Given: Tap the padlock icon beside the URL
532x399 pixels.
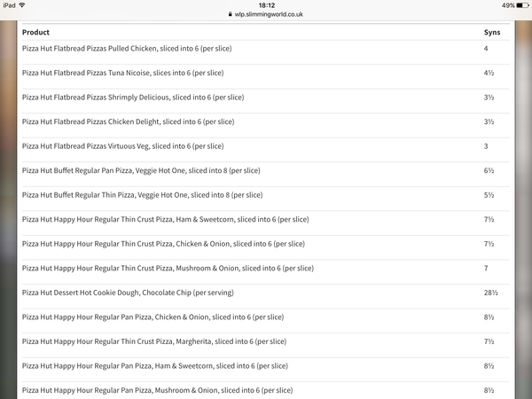Looking at the screenshot, I should point(230,14).
